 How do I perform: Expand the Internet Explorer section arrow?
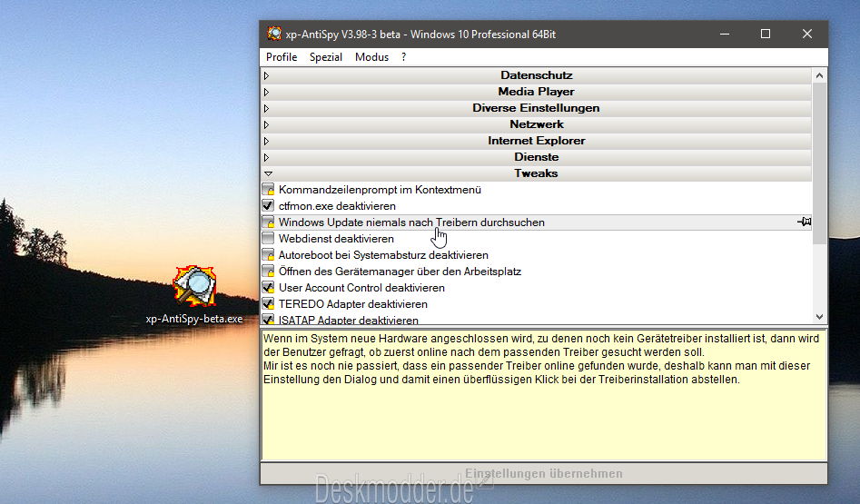(267, 141)
